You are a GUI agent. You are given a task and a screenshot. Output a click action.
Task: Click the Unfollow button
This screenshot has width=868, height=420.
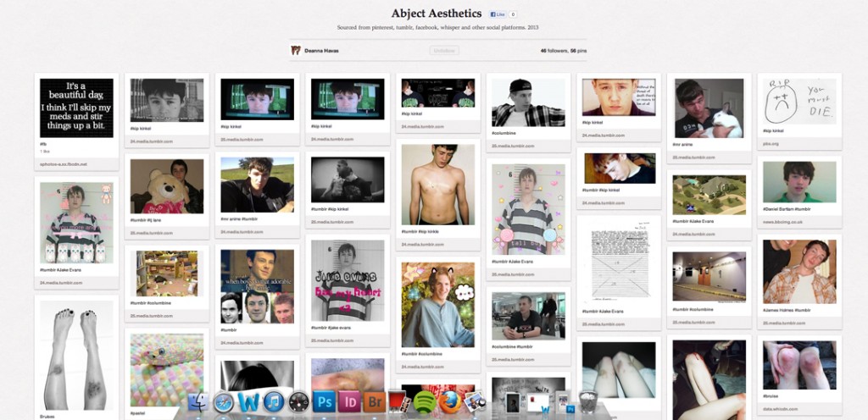tap(444, 50)
